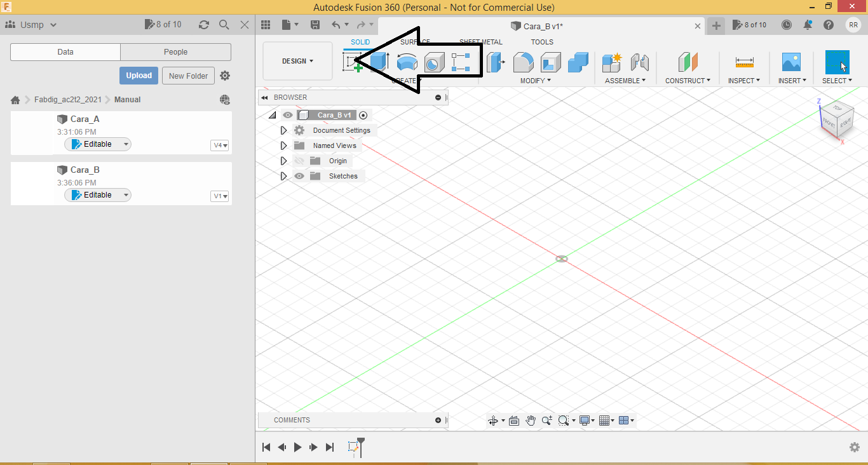Toggle visibility eye of Origin folder
Viewport: 868px width, 465px height.
pos(299,161)
